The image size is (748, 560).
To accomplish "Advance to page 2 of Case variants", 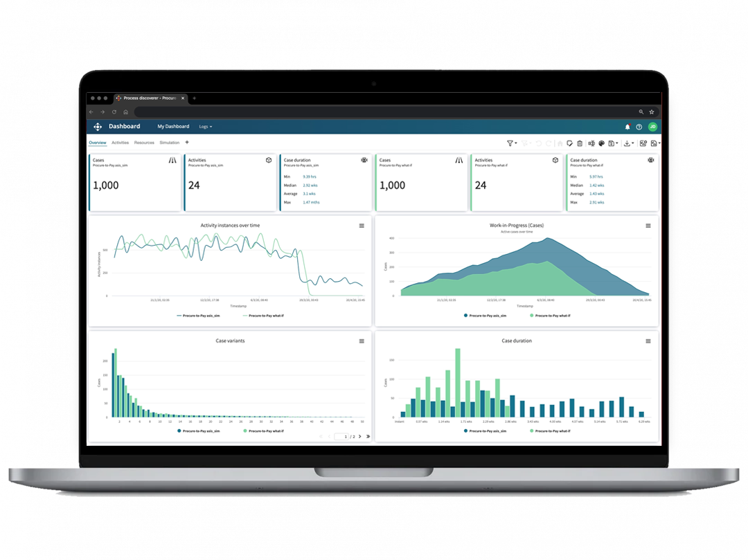I will 362,437.
